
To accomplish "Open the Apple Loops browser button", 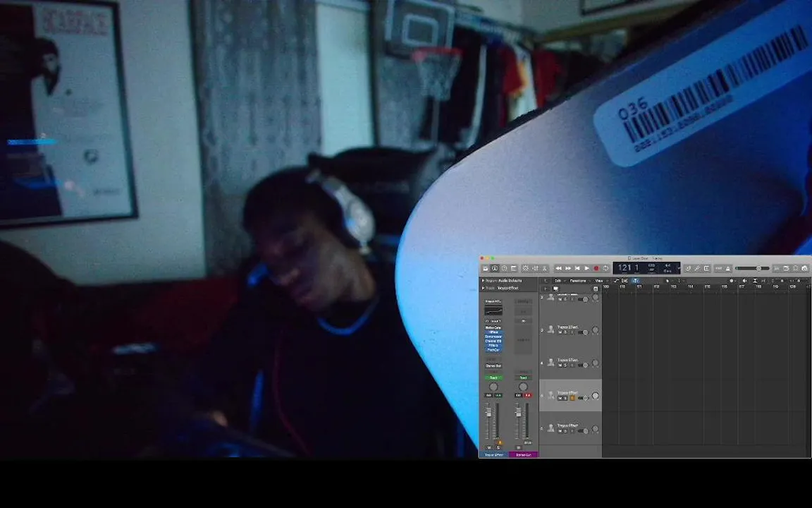I will [795, 269].
